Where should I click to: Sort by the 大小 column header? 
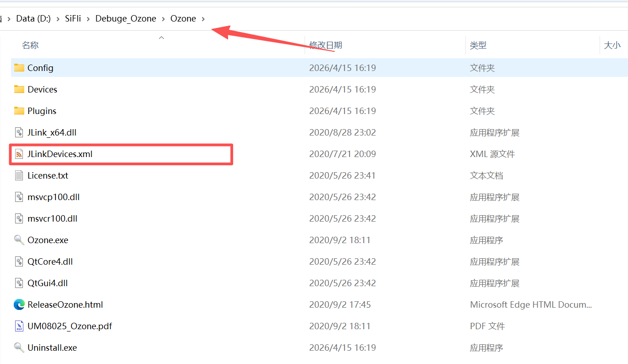coord(612,45)
